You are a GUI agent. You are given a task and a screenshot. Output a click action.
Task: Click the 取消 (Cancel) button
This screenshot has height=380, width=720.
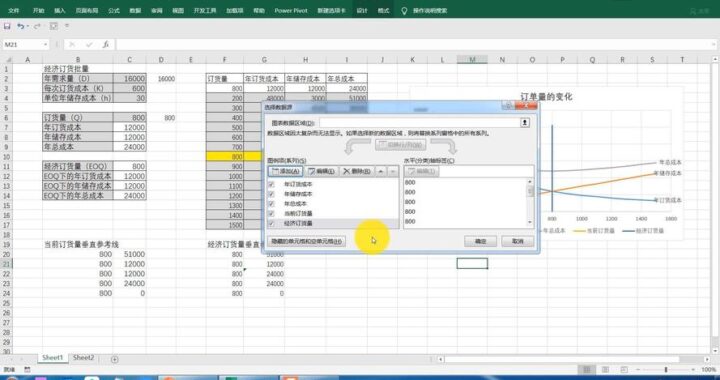[x=518, y=241]
